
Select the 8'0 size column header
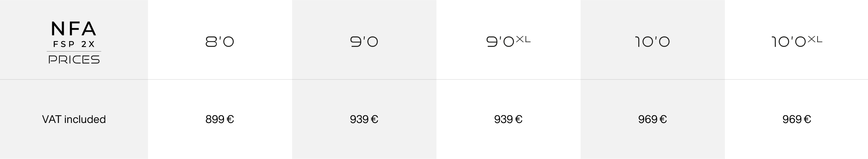[x=220, y=41]
